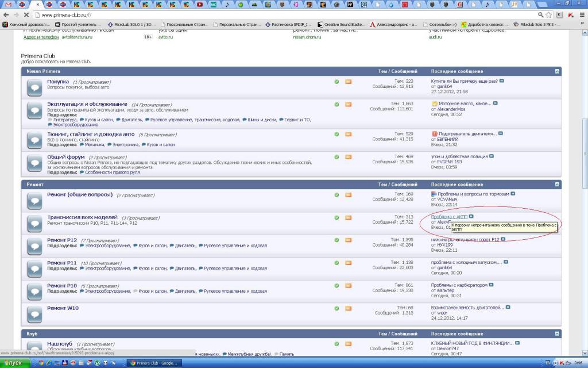Click the green check icon in the Ремонт P12 row
This screenshot has width=588, height=368.
336,240
